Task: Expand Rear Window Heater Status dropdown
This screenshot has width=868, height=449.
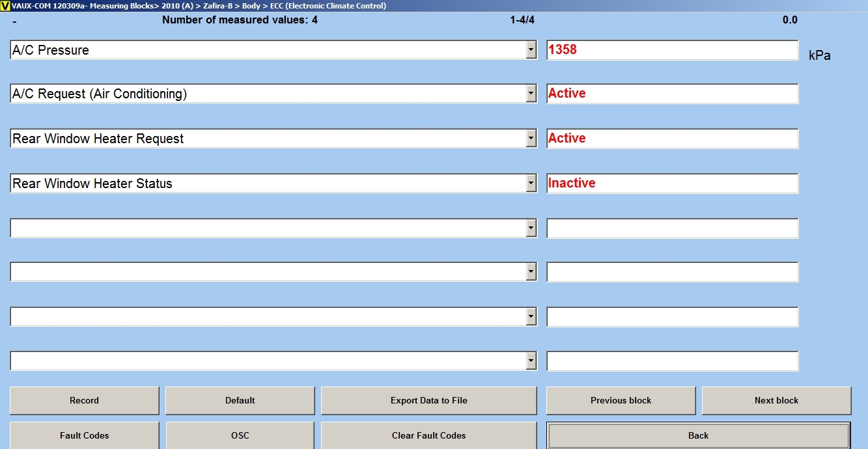Action: pos(531,184)
